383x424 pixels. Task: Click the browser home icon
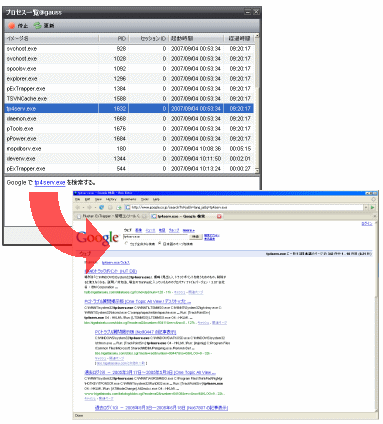point(118,207)
